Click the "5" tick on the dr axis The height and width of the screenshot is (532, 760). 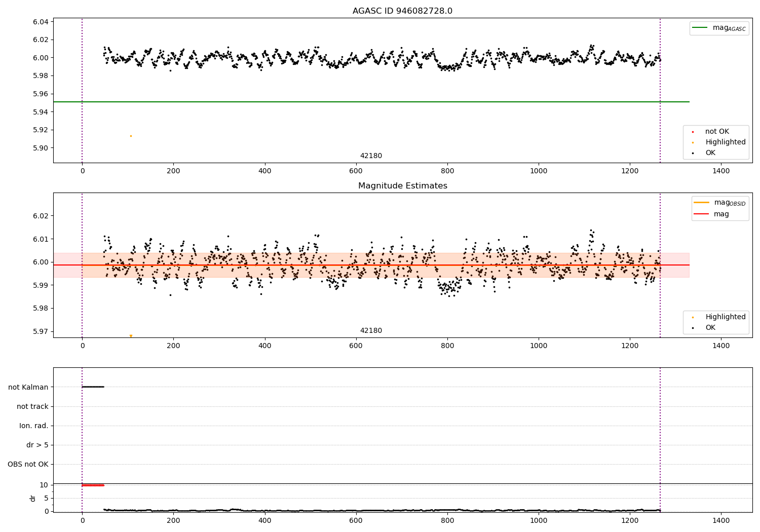pos(46,498)
